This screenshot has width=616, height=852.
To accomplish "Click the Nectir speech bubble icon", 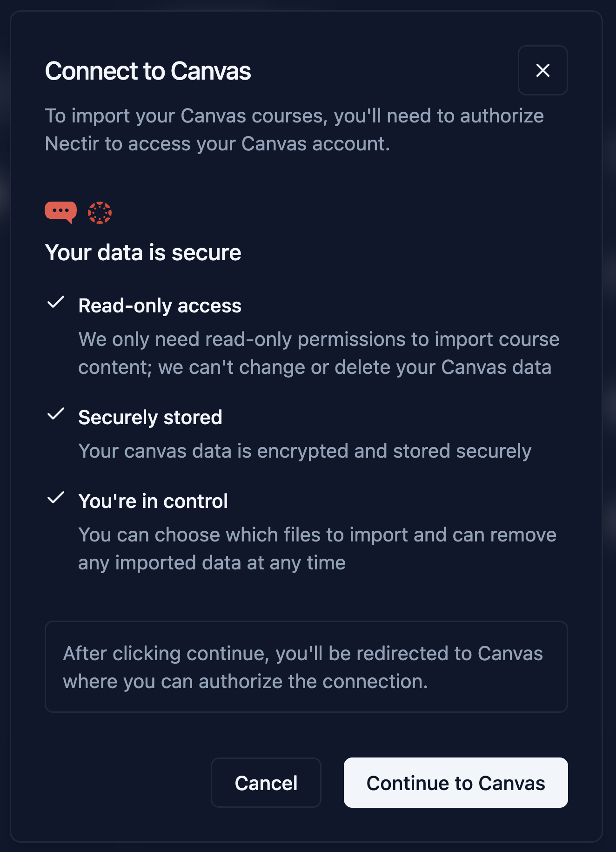I will [x=61, y=212].
